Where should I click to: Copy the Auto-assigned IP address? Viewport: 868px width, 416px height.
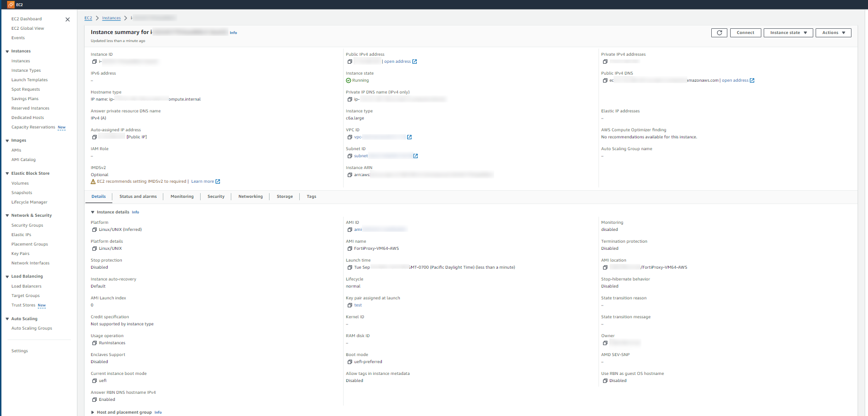click(x=94, y=137)
